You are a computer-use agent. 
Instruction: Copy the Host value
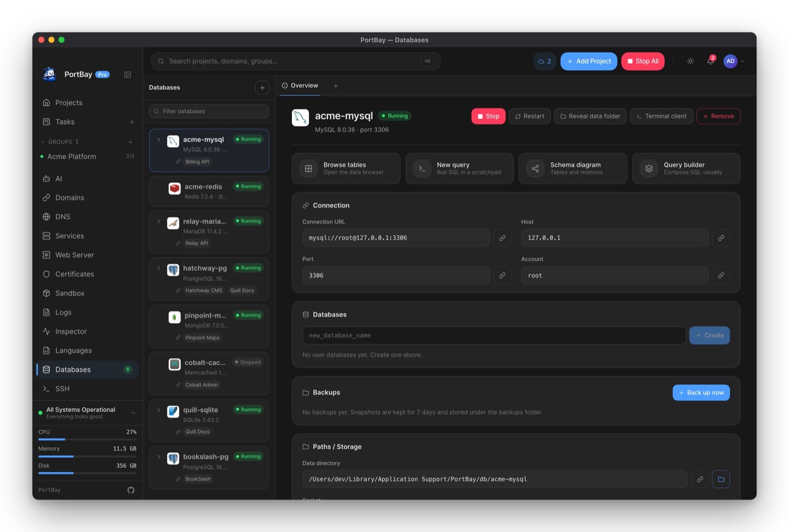[721, 238]
